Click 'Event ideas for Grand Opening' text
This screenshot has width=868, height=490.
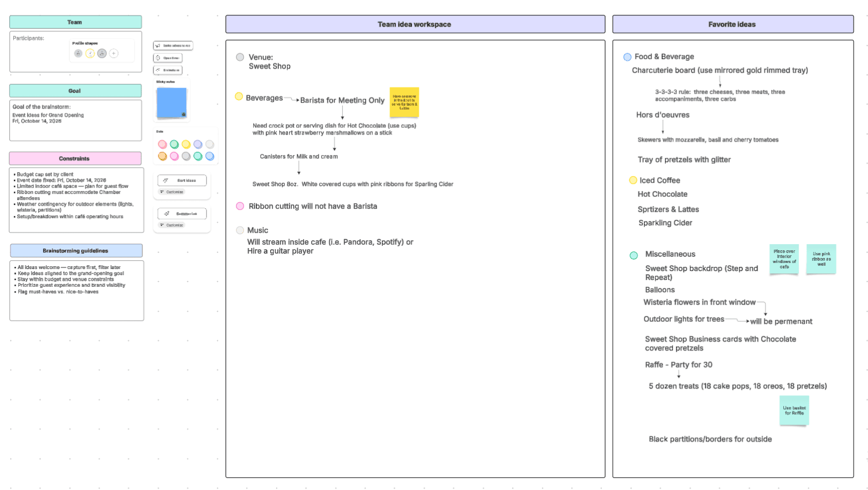(48, 115)
